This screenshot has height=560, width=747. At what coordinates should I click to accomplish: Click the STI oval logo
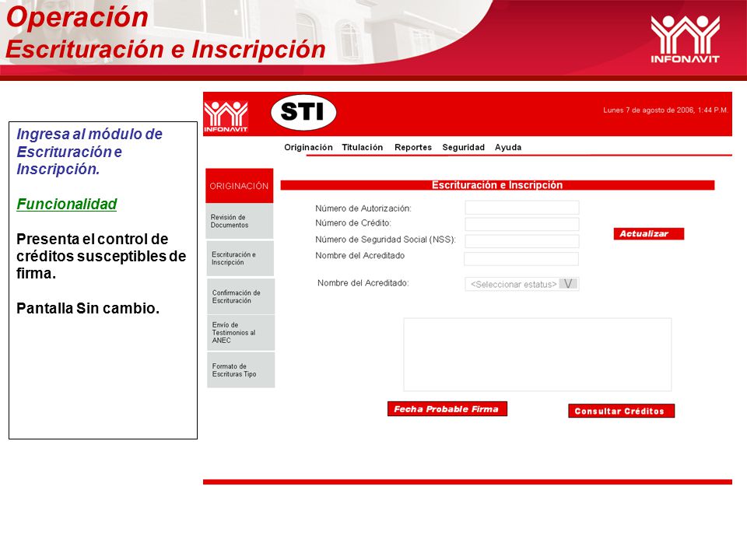[303, 112]
